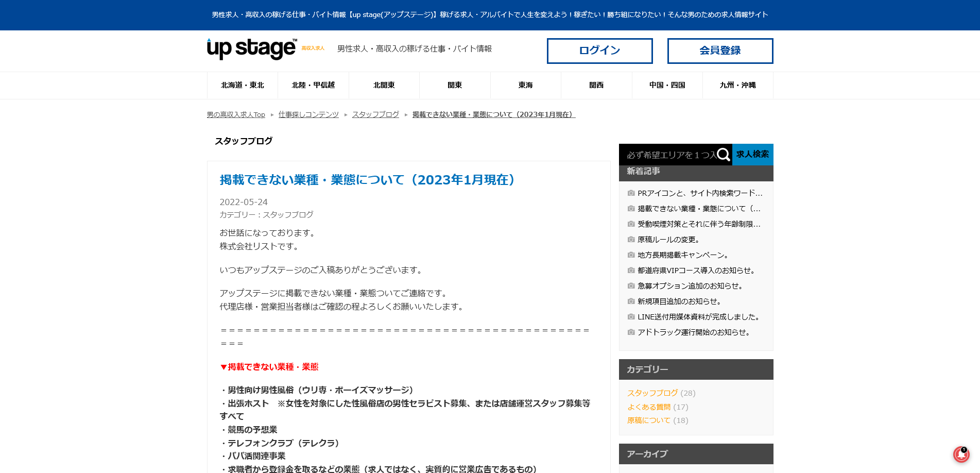The height and width of the screenshot is (473, 980).
Task: Click the red ▼掲載できない業種・業態 heading
Action: [269, 367]
